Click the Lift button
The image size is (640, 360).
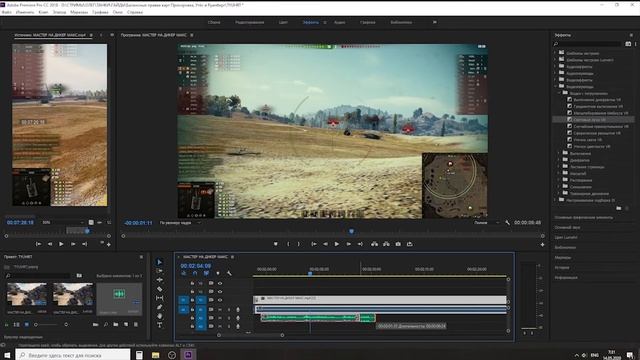click(x=374, y=244)
